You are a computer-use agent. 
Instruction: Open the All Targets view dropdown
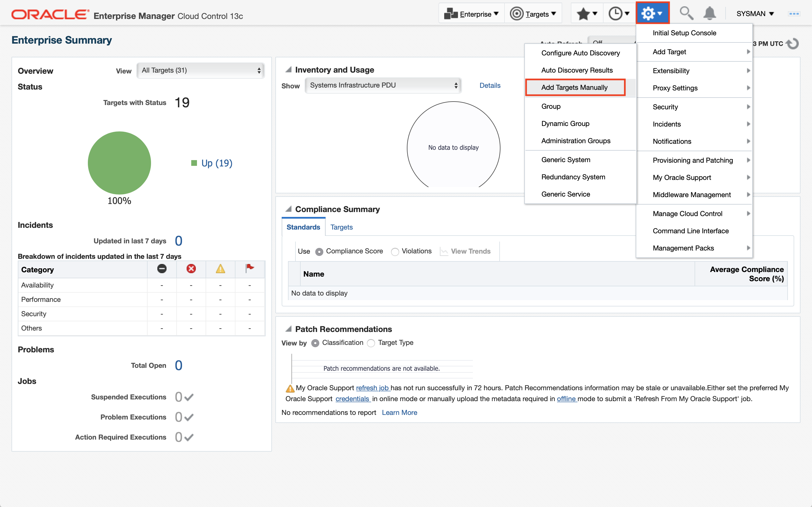point(201,70)
